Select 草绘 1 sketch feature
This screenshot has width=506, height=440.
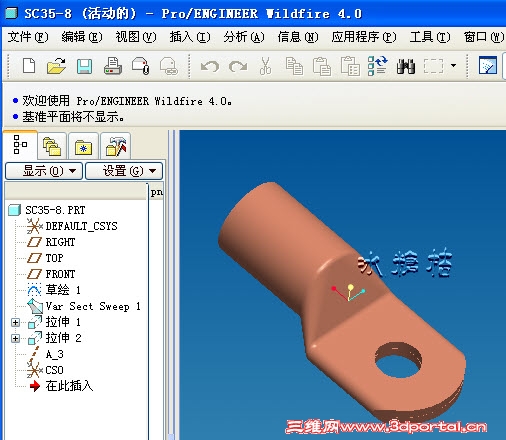tap(54, 290)
